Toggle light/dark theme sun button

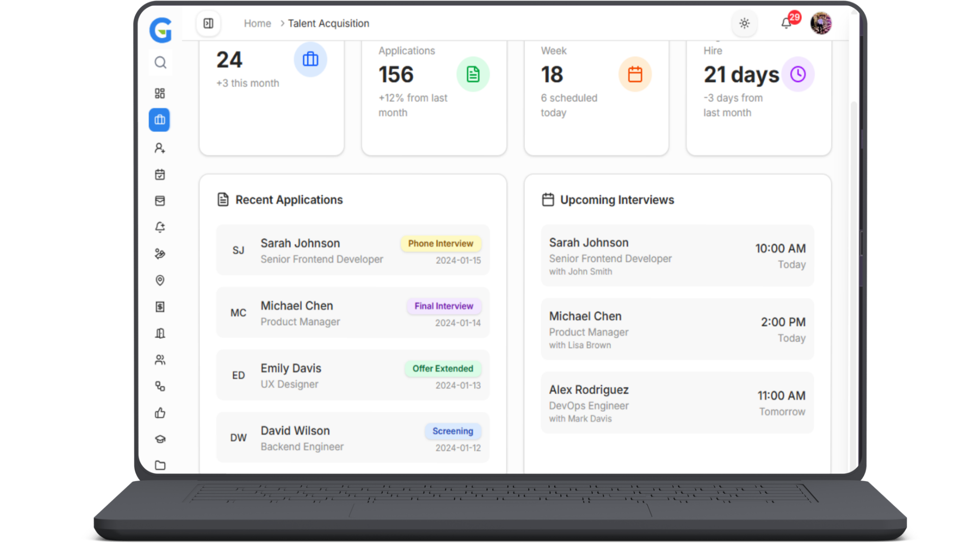pyautogui.click(x=744, y=23)
